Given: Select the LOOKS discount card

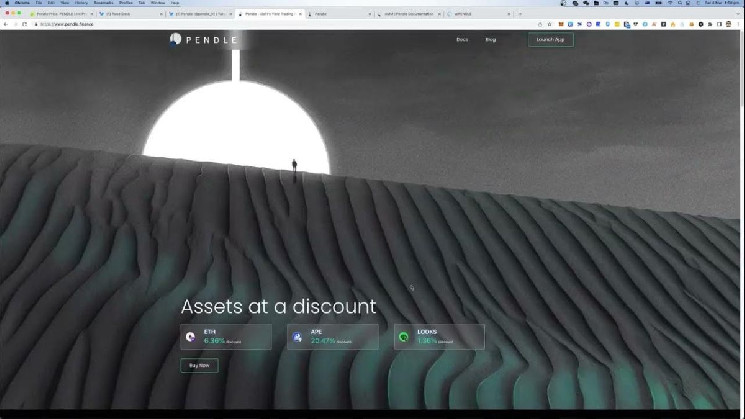Looking at the screenshot, I should 439,337.
